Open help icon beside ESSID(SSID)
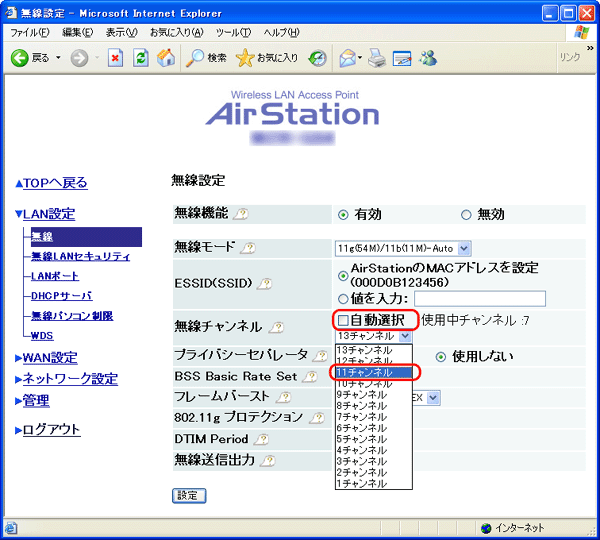The height and width of the screenshot is (540, 600). 264,284
